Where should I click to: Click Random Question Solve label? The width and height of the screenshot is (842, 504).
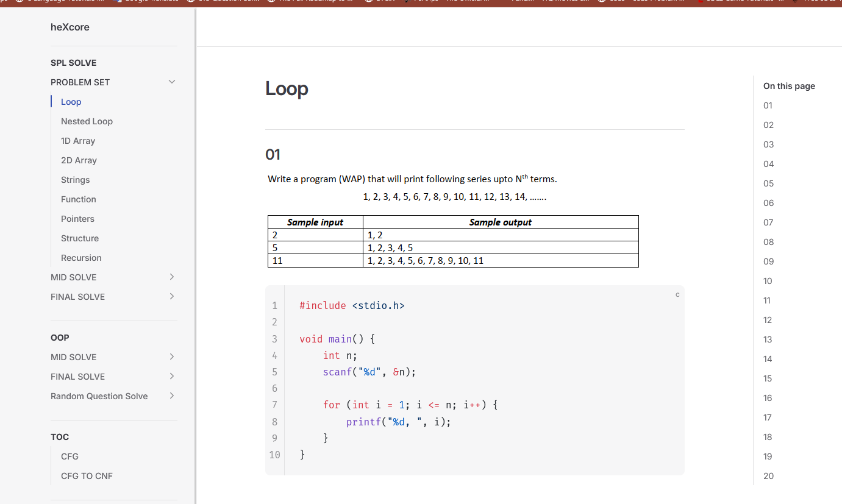[x=99, y=396]
